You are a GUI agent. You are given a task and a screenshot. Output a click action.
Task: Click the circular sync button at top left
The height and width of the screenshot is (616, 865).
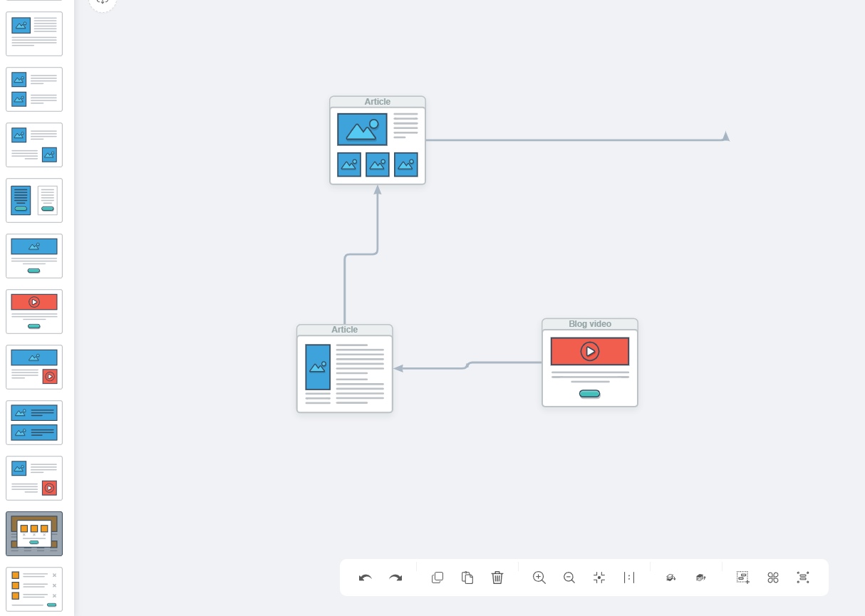point(103,4)
